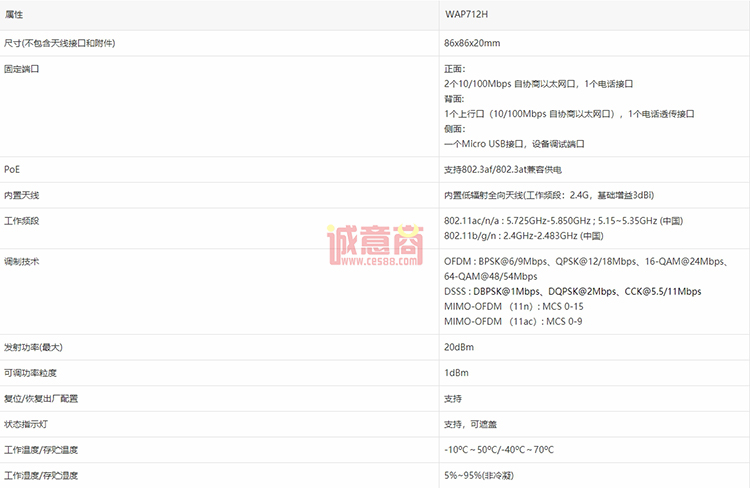Click the '-10ºC ~ 50ºC/-40ºC ~ 70ºC' value
This screenshot has width=750, height=488.
click(499, 450)
